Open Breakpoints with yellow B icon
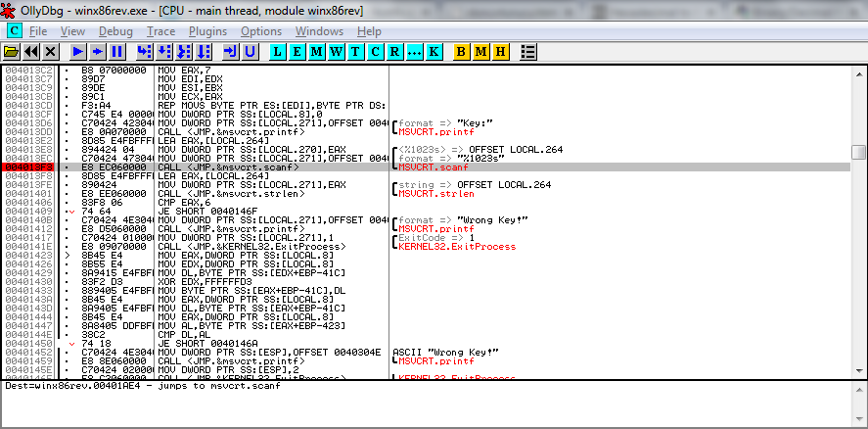Screen dimensions: 868x429 tap(461, 52)
